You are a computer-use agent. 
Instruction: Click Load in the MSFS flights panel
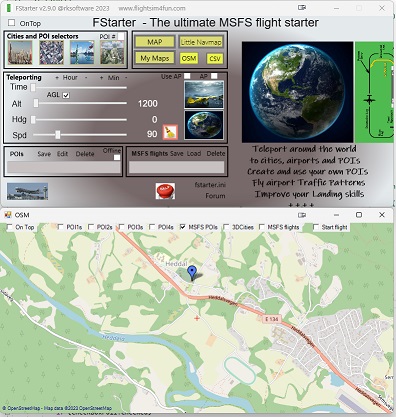(x=194, y=153)
